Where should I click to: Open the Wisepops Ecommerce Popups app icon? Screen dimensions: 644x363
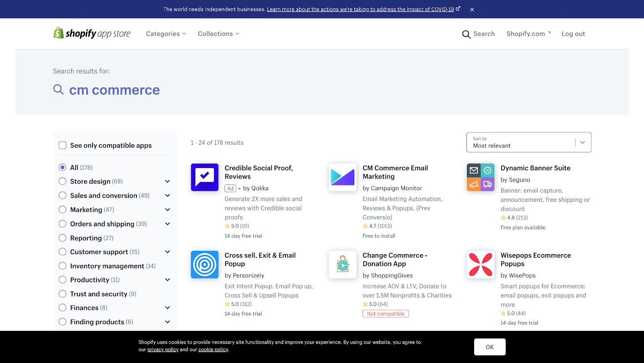point(481,265)
